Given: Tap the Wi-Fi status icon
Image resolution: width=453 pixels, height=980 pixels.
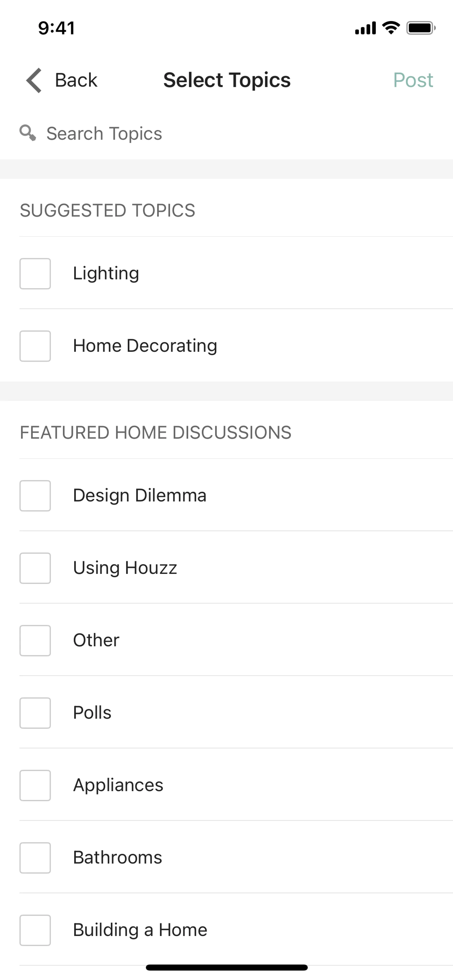Looking at the screenshot, I should (x=391, y=28).
